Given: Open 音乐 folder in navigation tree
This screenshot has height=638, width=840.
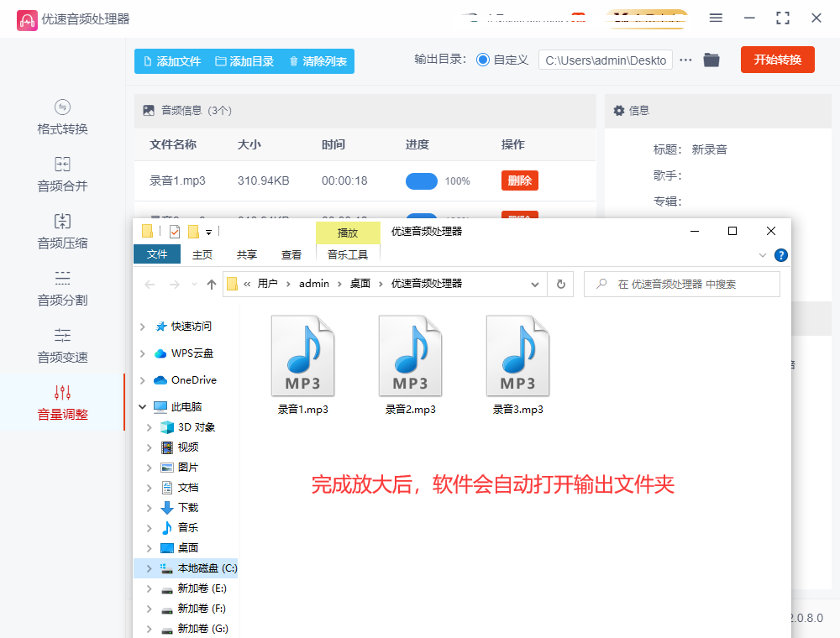Looking at the screenshot, I should click(180, 528).
